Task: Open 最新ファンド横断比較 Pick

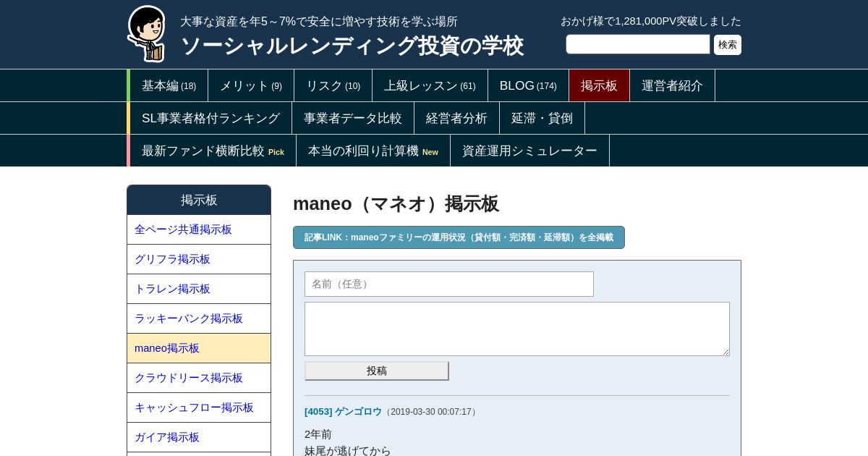Action: tap(213, 151)
